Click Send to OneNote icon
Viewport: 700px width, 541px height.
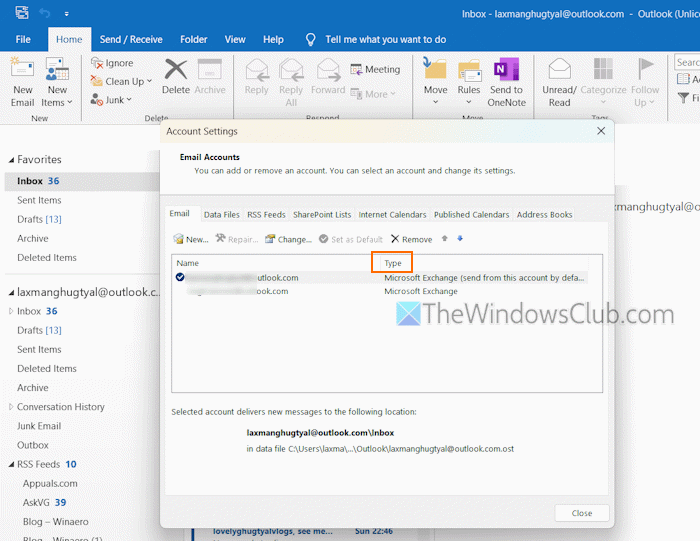pos(506,69)
